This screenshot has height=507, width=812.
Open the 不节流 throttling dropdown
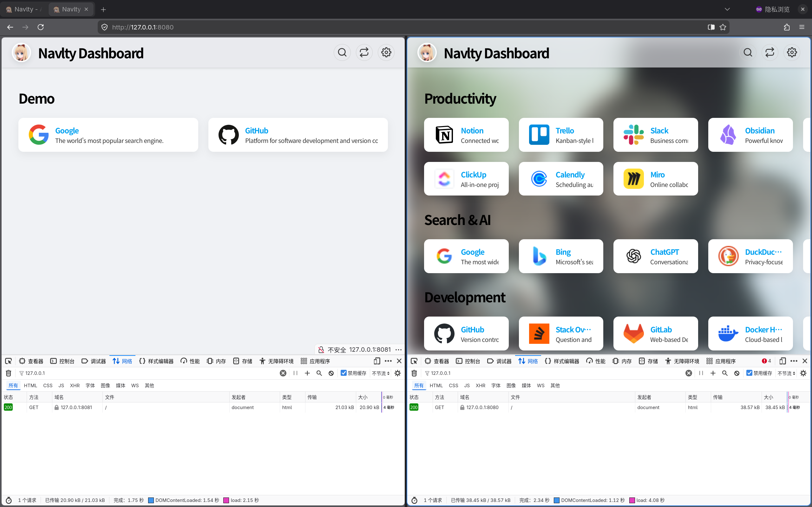pyautogui.click(x=380, y=373)
